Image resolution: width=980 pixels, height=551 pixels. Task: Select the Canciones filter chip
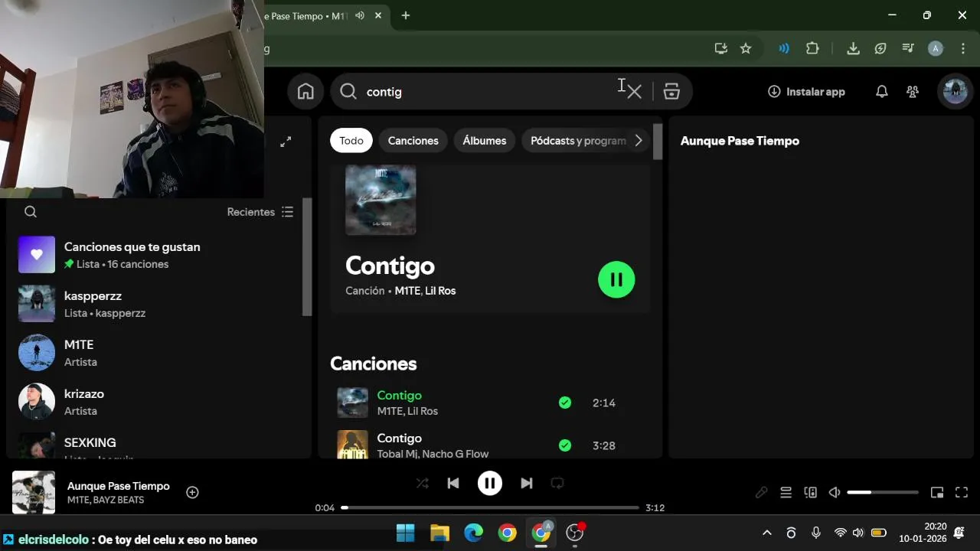click(413, 141)
